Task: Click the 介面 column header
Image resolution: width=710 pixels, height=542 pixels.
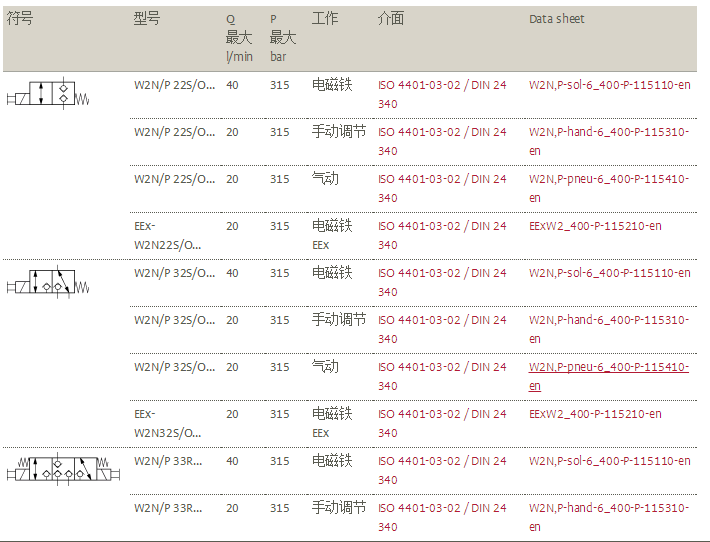Action: [x=391, y=18]
